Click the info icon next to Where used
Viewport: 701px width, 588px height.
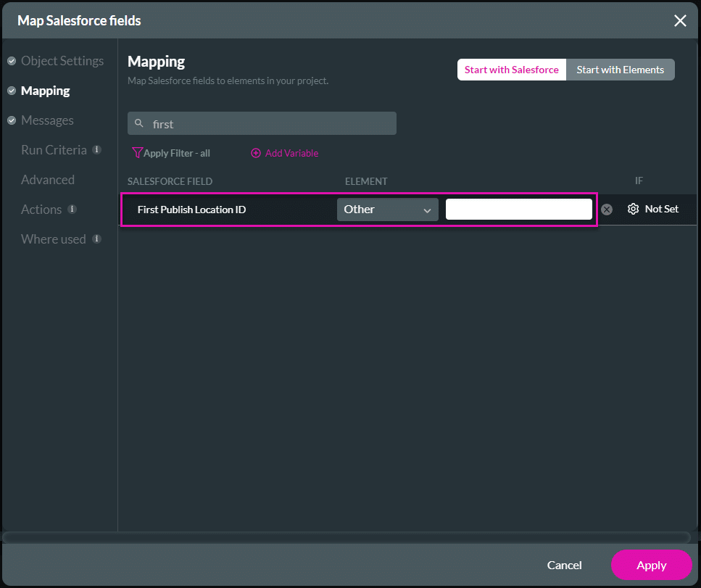click(97, 239)
